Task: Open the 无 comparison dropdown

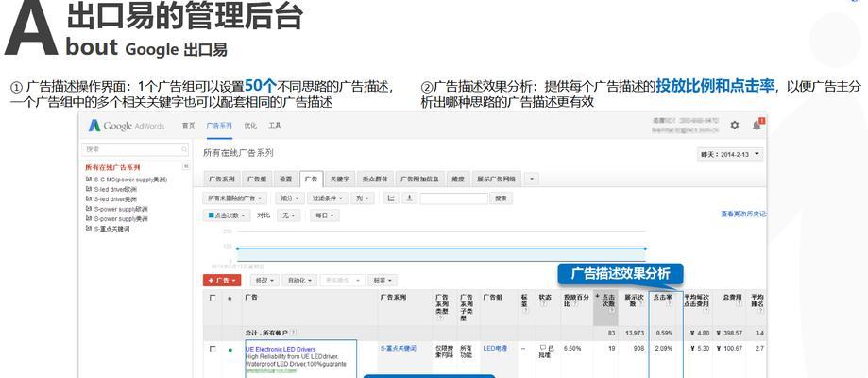Action: [x=288, y=215]
